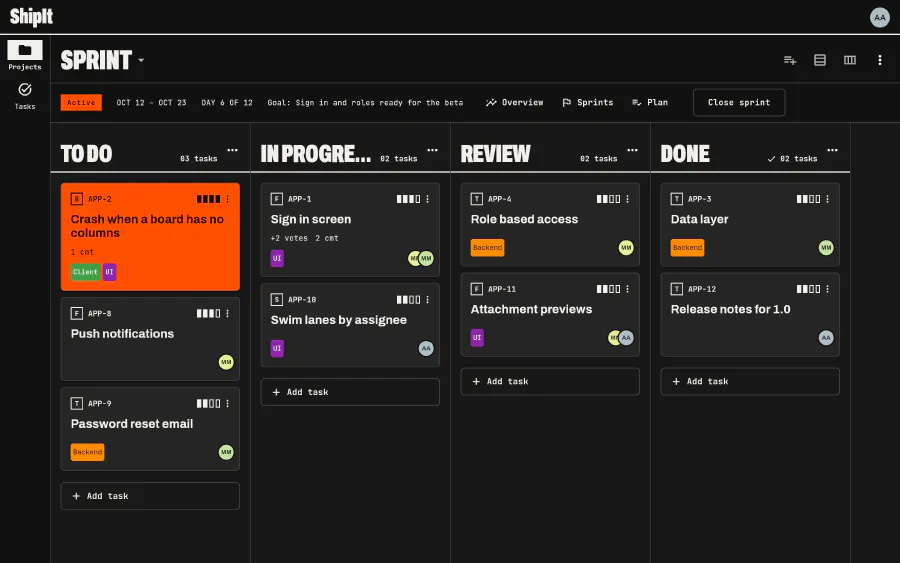The height and width of the screenshot is (563, 900).
Task: Click AA avatar on Release notes card
Action: [x=826, y=337]
